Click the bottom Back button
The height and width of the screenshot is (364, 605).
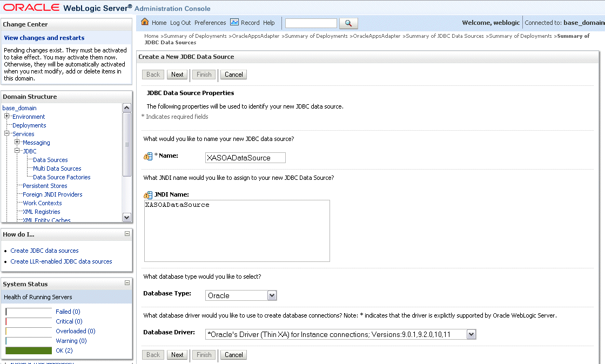coord(153,355)
